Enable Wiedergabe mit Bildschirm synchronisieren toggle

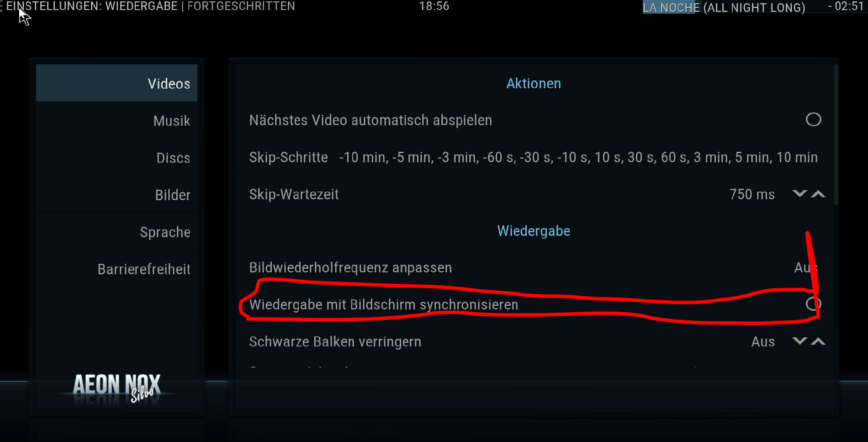coord(813,304)
